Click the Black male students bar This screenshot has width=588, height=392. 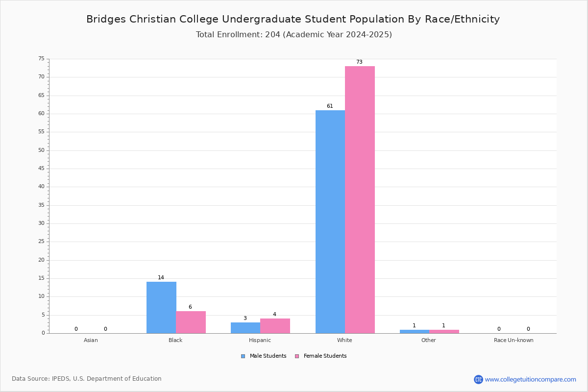(161, 308)
